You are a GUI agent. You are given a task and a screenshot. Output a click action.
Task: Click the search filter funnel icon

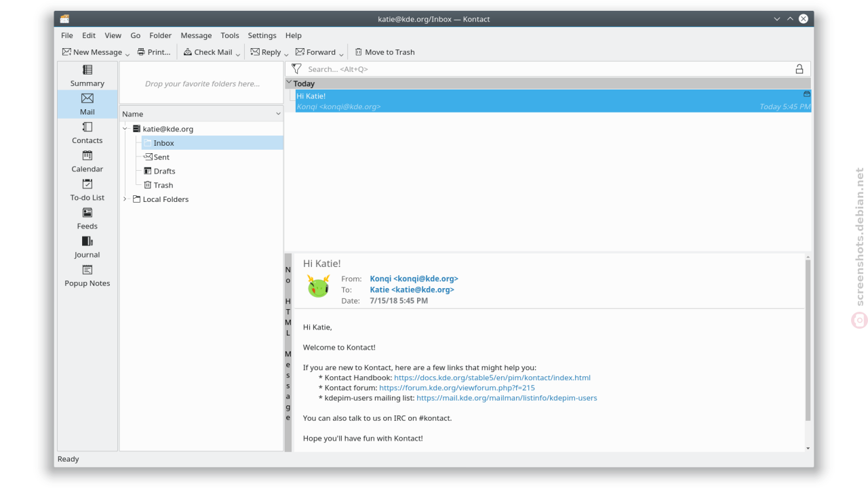pos(296,69)
